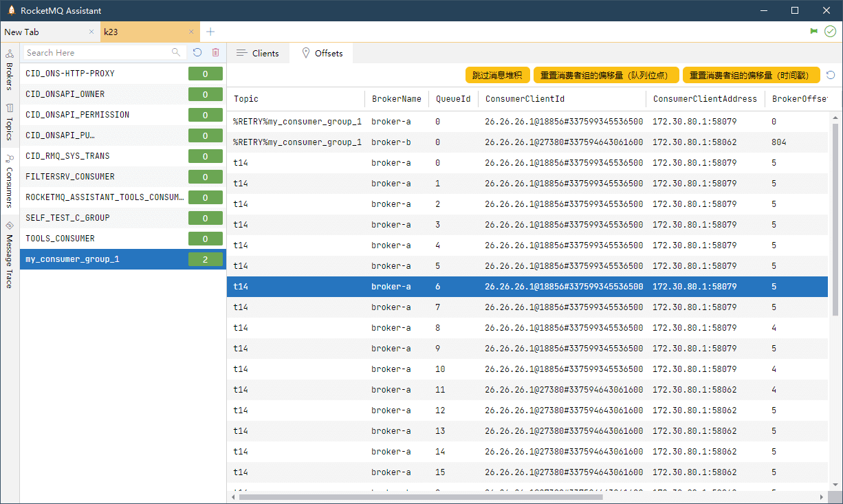Screen dimensions: 843x504
Task: Click the refresh icon beside the search box
Action: tap(197, 52)
